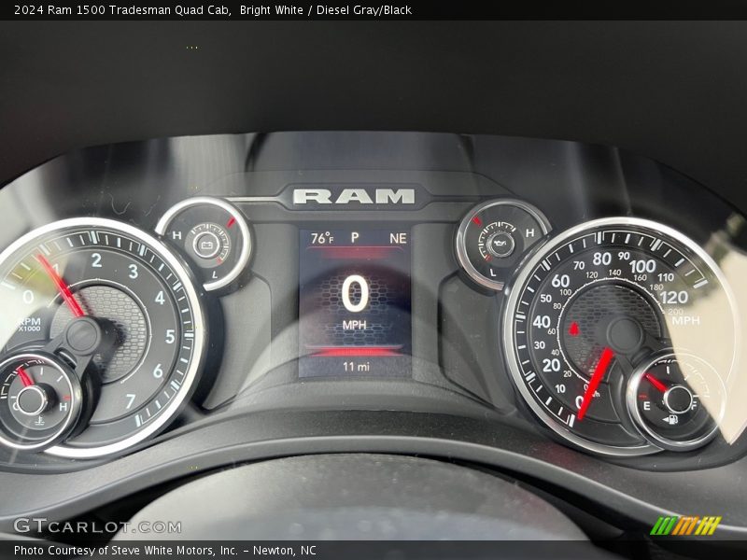Click the red seat belt warning light

pos(573,329)
